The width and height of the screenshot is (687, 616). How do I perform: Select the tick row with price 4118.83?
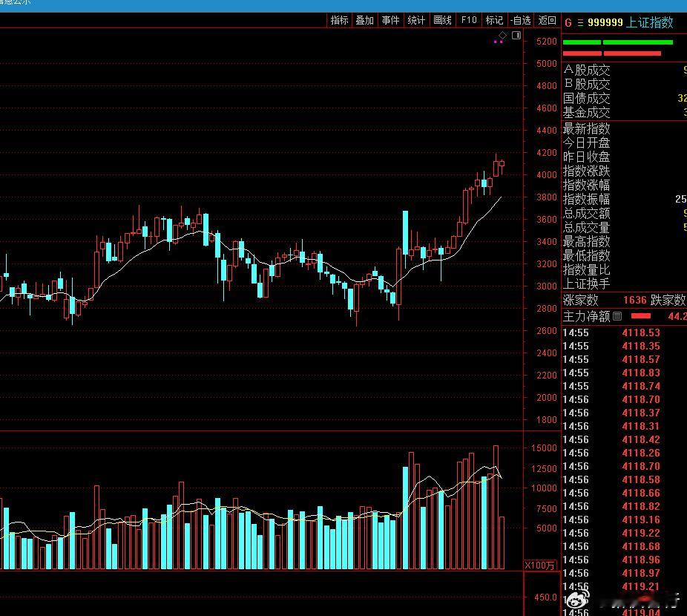point(625,373)
